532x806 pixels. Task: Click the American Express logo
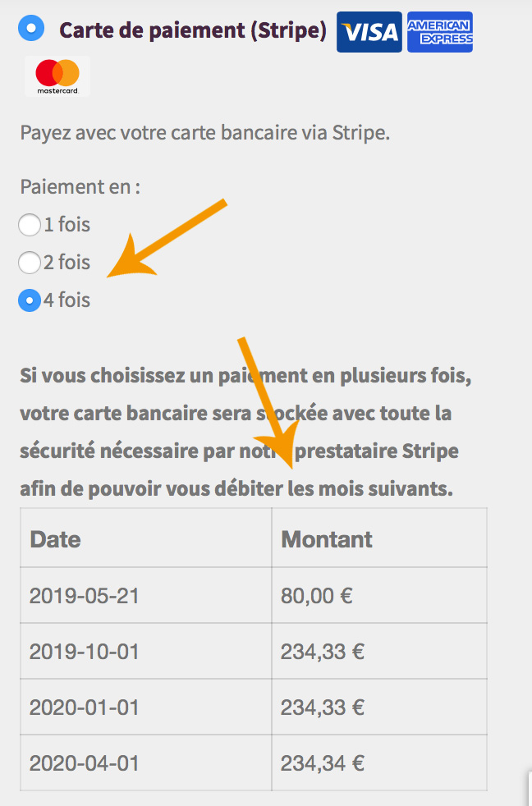[440, 32]
